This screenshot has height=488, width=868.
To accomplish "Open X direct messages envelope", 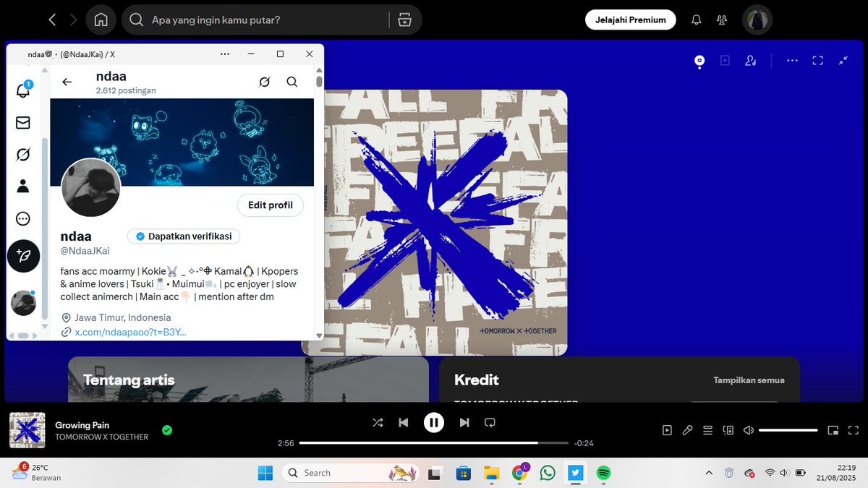I will pyautogui.click(x=23, y=123).
